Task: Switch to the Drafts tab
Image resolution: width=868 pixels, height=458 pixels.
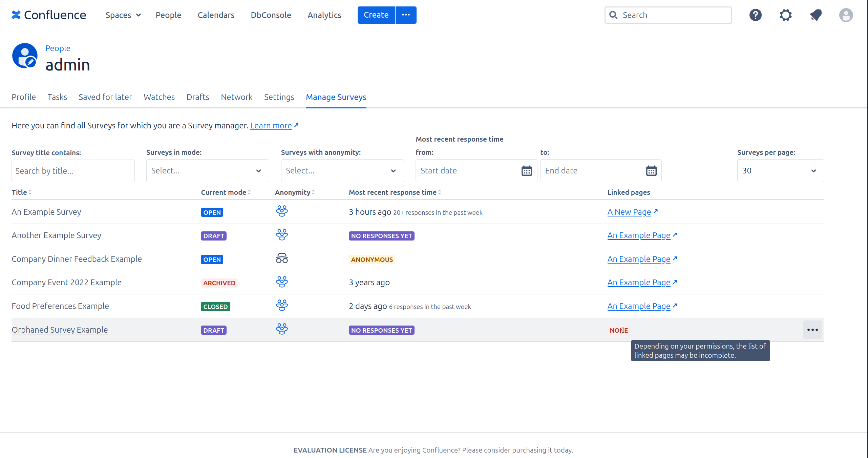Action: coord(198,97)
